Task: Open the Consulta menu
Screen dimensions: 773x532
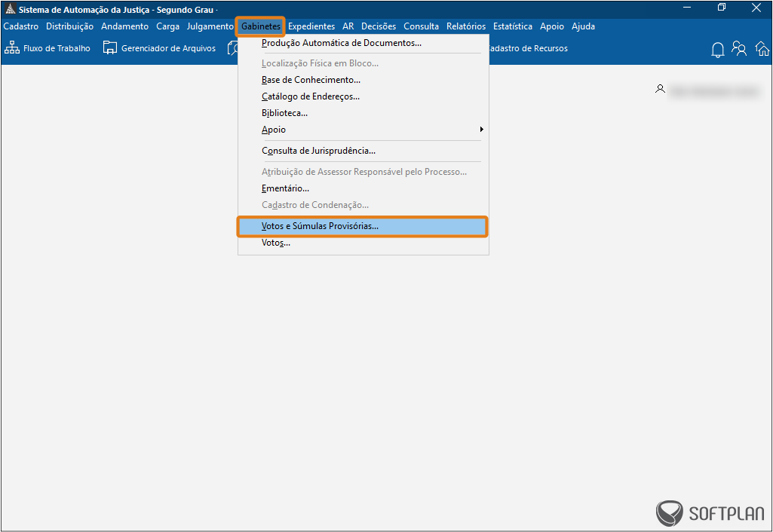Action: [421, 26]
